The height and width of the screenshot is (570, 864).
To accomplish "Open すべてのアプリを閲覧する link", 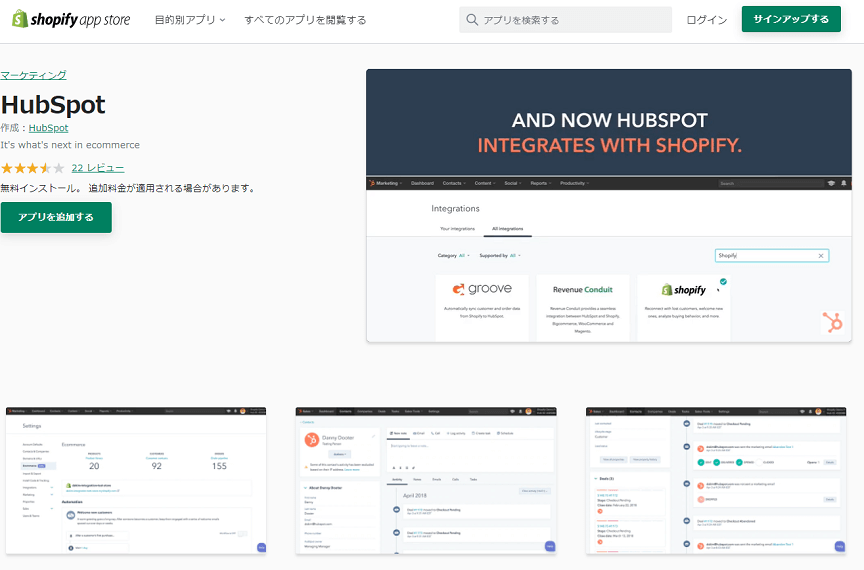I will [305, 20].
